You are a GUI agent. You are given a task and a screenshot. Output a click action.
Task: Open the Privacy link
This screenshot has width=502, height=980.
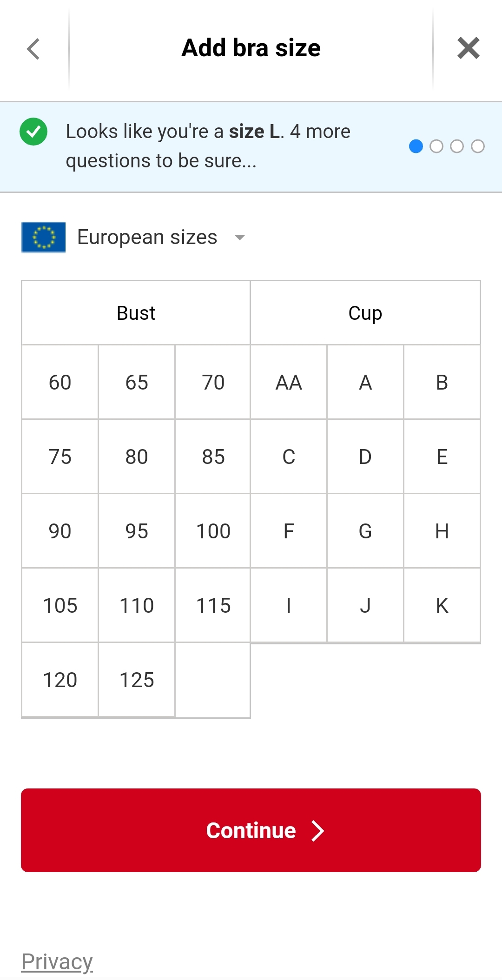click(x=57, y=961)
